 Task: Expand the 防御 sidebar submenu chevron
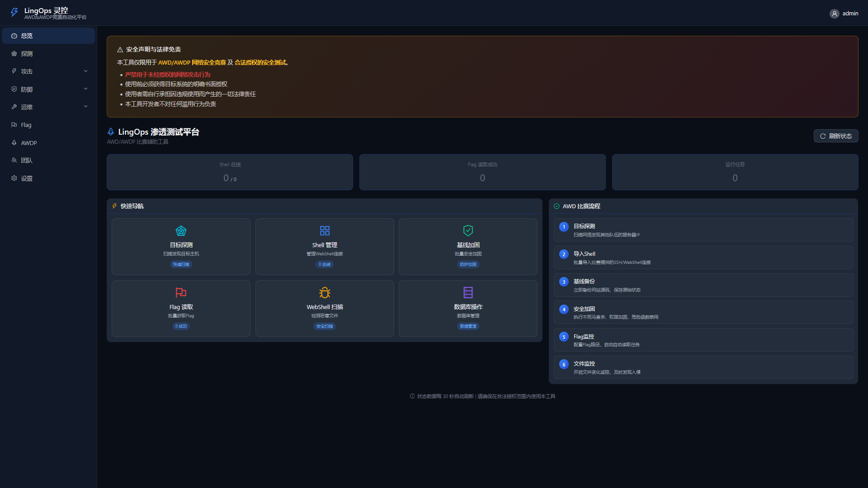(x=85, y=89)
